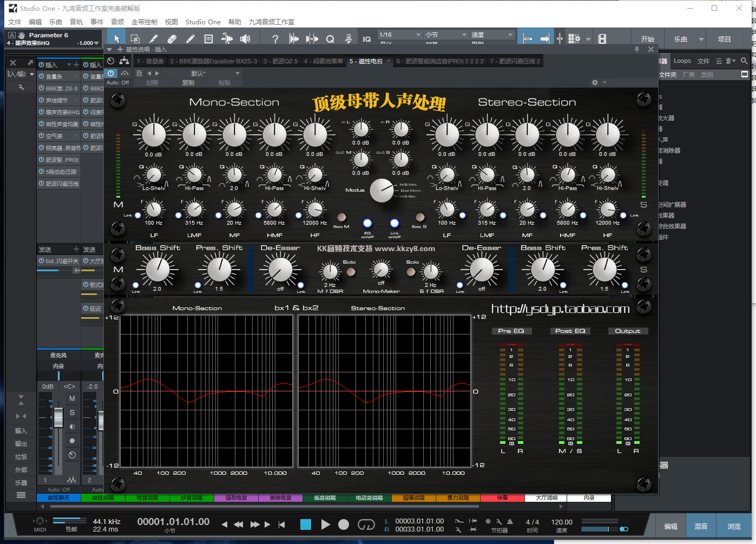Select the Paint (pencil) tool
This screenshot has width=756, height=544.
coord(190,39)
